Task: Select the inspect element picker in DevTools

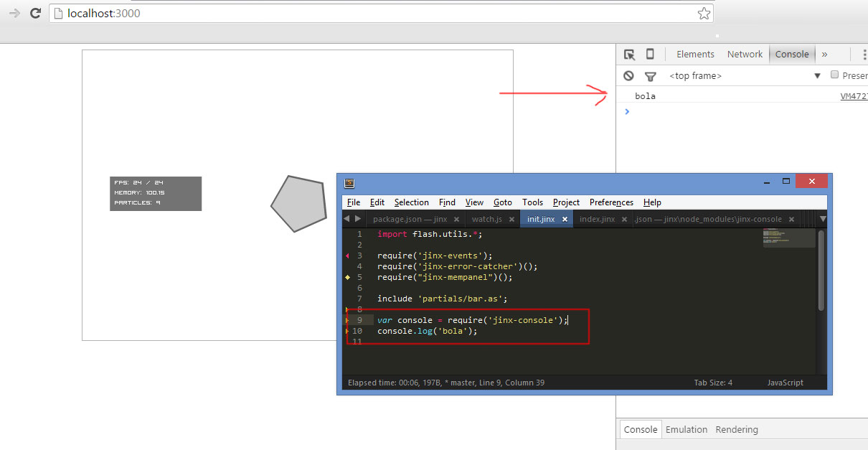Action: pos(629,54)
